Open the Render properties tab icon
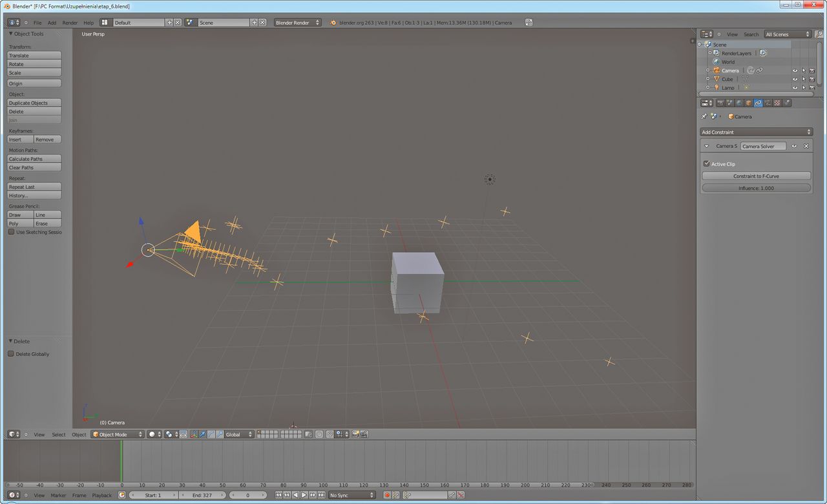The image size is (827, 504). [720, 103]
